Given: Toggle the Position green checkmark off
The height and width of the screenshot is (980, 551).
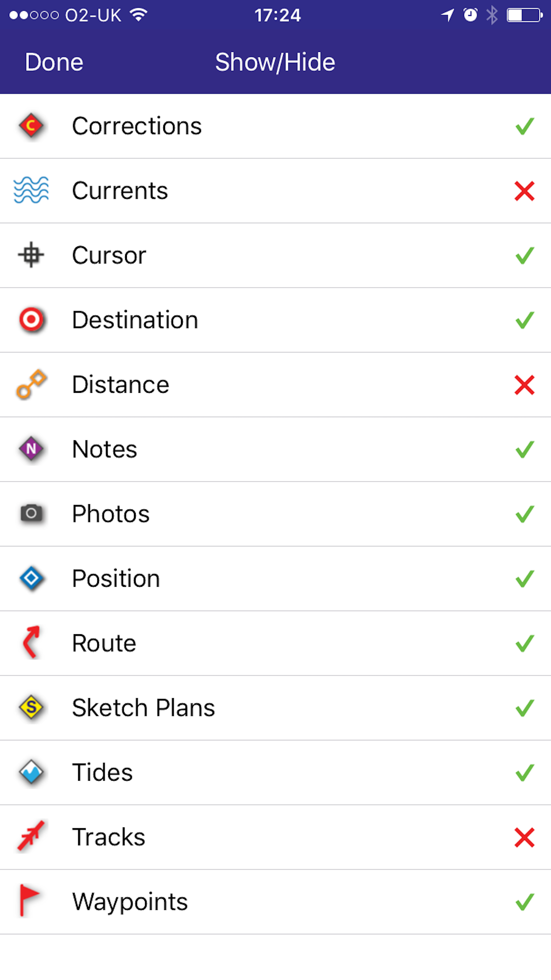Looking at the screenshot, I should point(524,579).
